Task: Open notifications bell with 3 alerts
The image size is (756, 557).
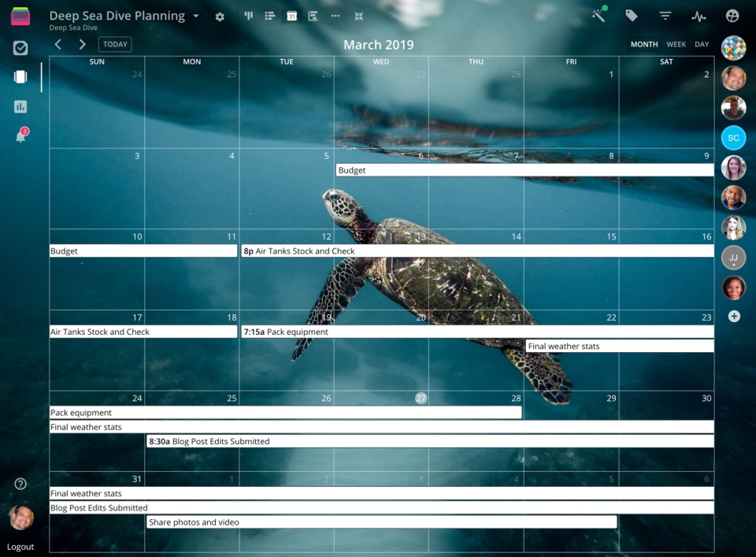Action: click(x=20, y=136)
